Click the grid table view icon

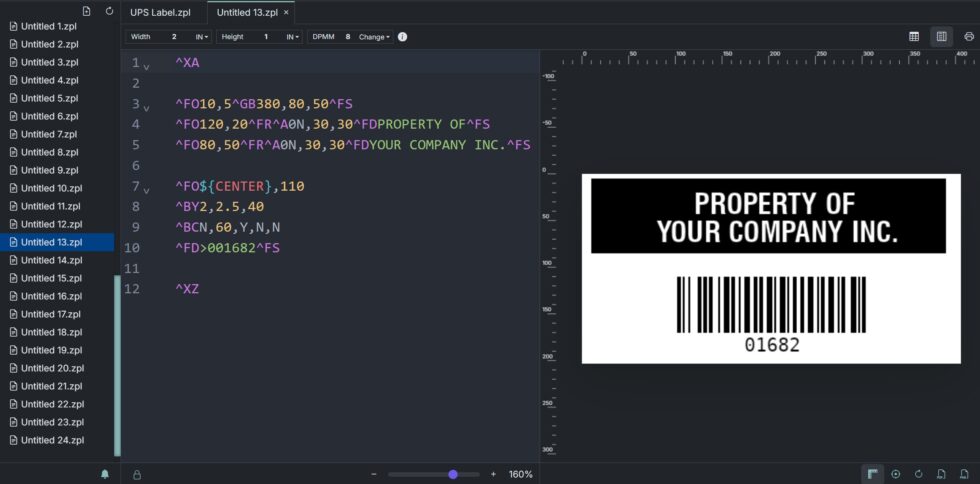pyautogui.click(x=914, y=37)
